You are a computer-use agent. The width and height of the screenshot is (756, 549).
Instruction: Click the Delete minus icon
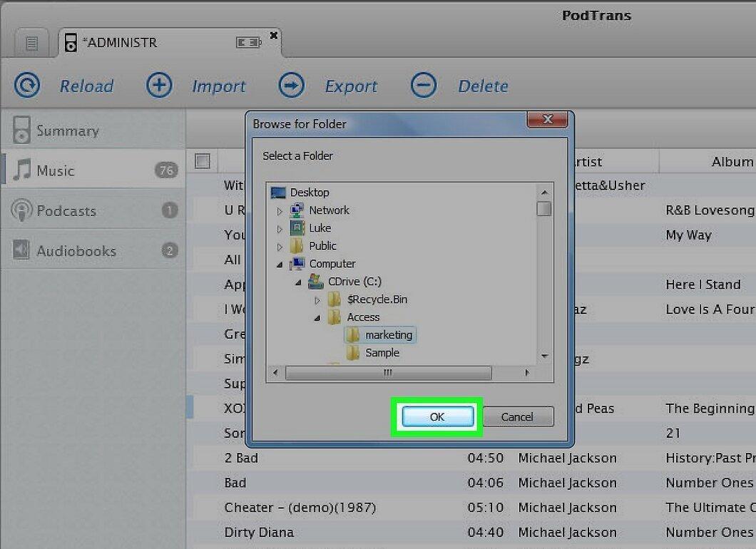tap(424, 86)
